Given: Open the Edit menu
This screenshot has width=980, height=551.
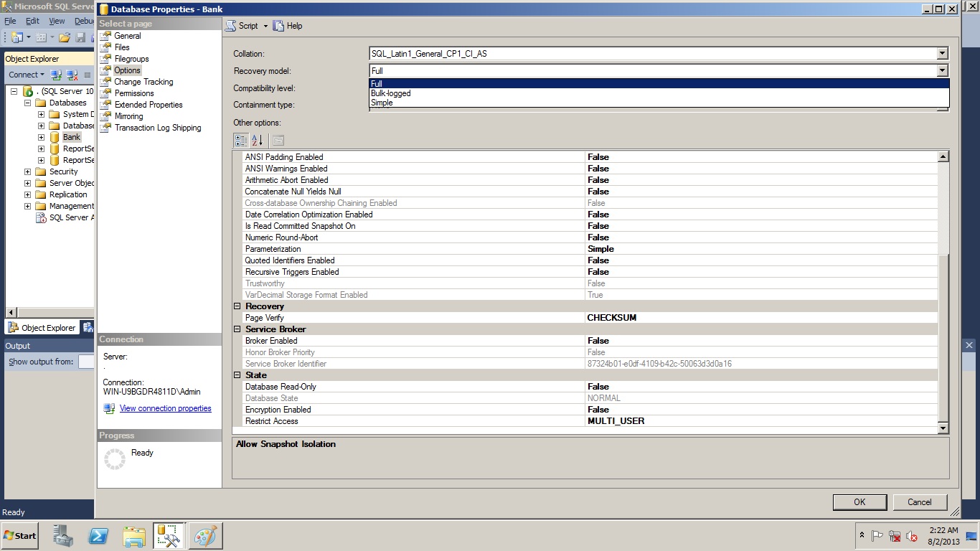Looking at the screenshot, I should click(32, 22).
